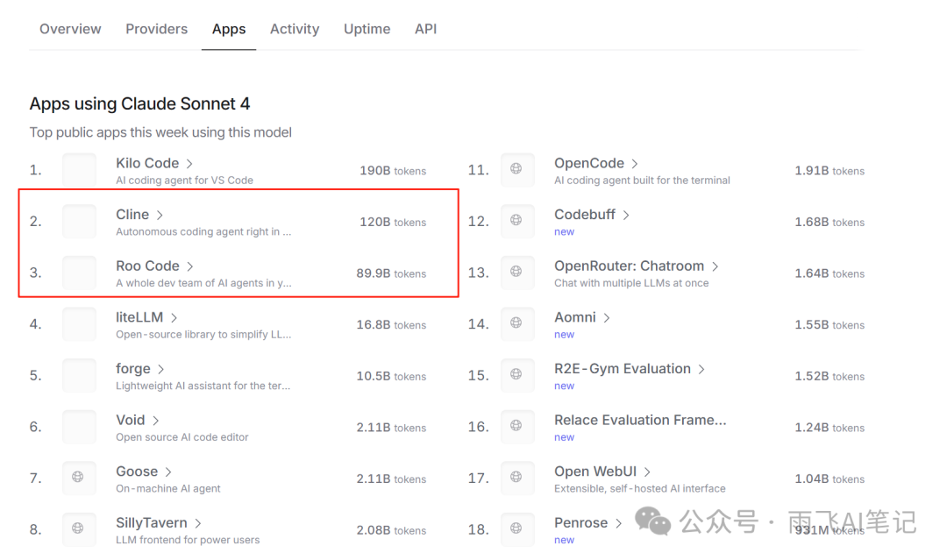Open the Roo Code app link

tap(147, 266)
